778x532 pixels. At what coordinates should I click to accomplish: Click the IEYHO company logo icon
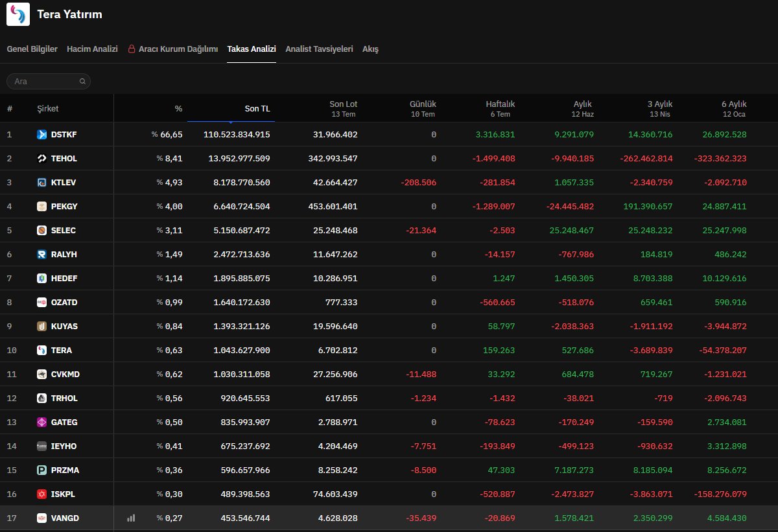click(x=42, y=446)
